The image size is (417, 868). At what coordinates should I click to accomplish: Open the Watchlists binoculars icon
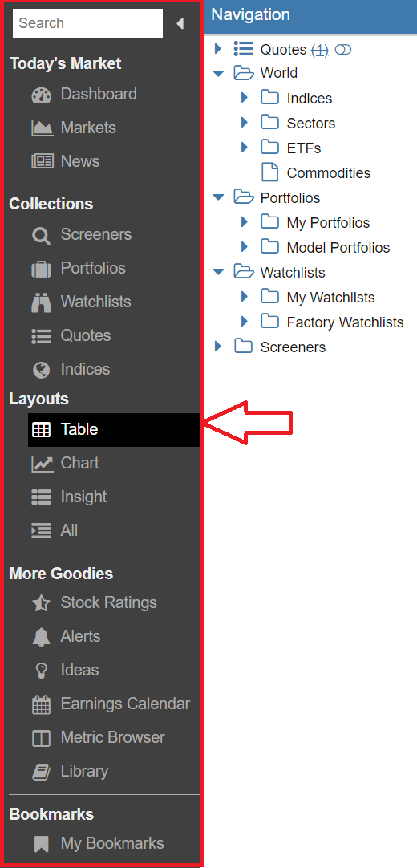click(42, 302)
